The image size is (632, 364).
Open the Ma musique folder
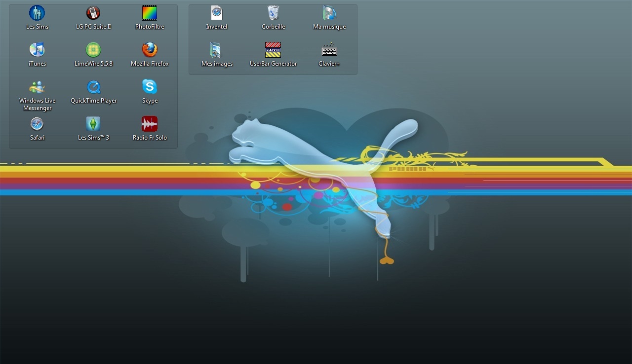click(x=329, y=13)
